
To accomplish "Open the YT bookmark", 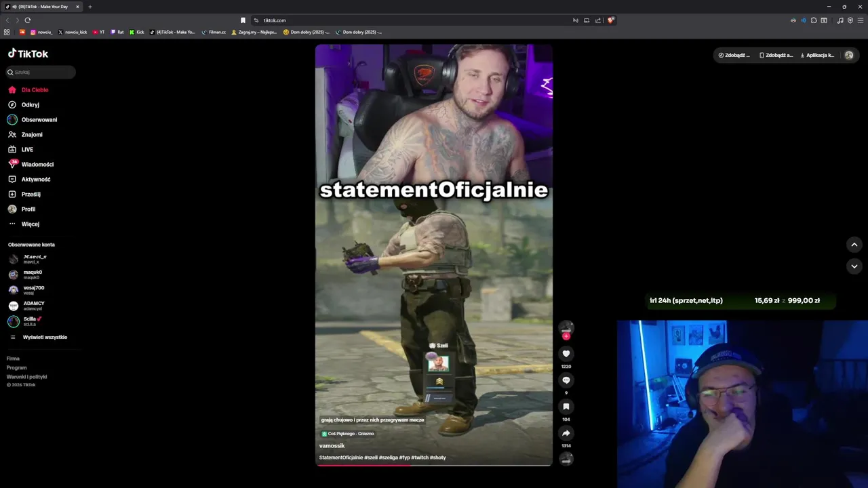I will [99, 32].
